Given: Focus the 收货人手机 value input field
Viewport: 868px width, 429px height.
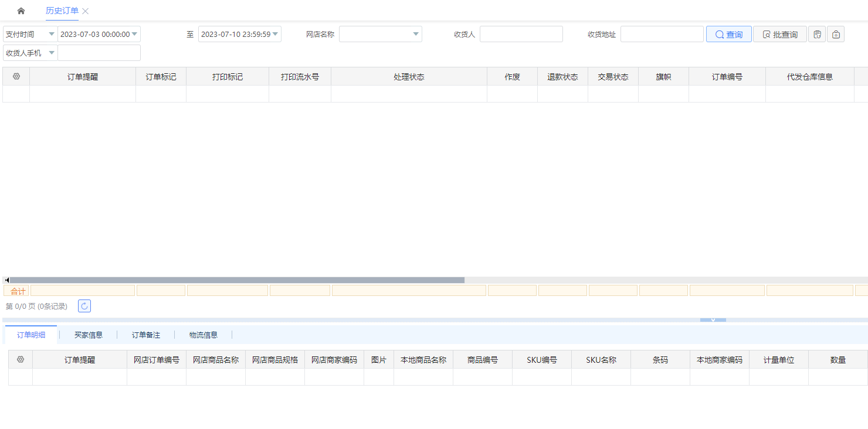Looking at the screenshot, I should point(99,53).
